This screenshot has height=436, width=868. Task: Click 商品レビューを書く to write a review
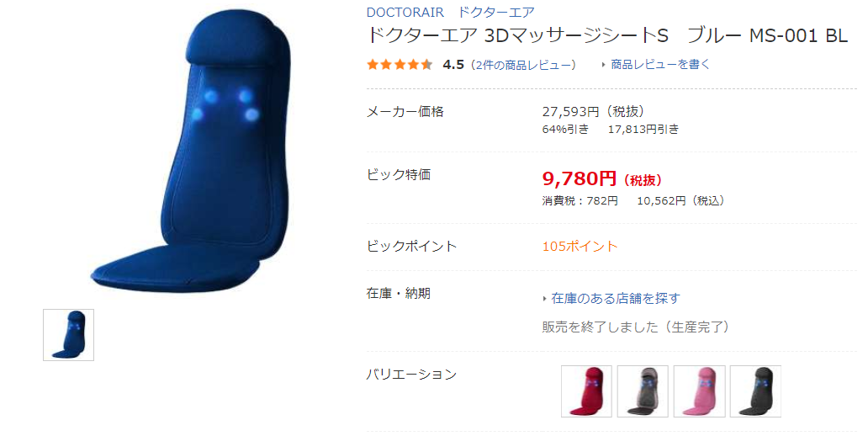tap(660, 64)
